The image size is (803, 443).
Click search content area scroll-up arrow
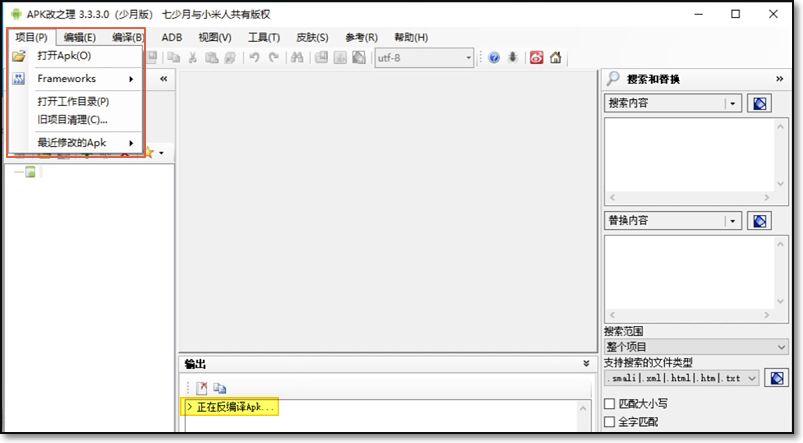point(780,126)
